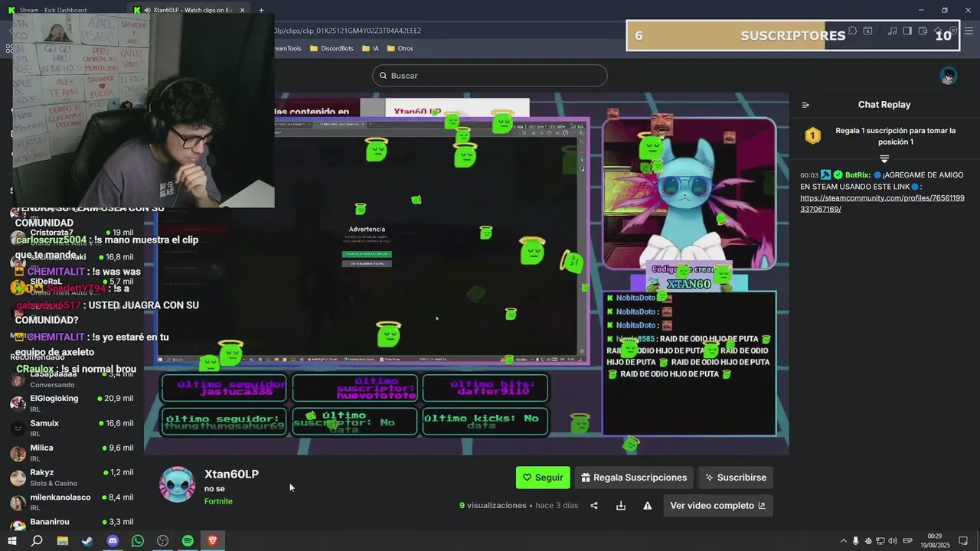Open the Steam community profile link

point(882,204)
